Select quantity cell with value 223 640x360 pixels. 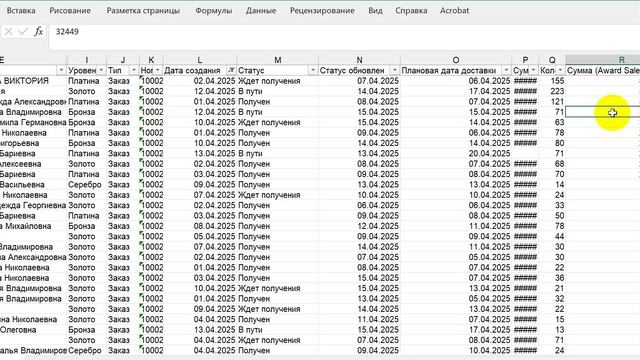click(552, 91)
